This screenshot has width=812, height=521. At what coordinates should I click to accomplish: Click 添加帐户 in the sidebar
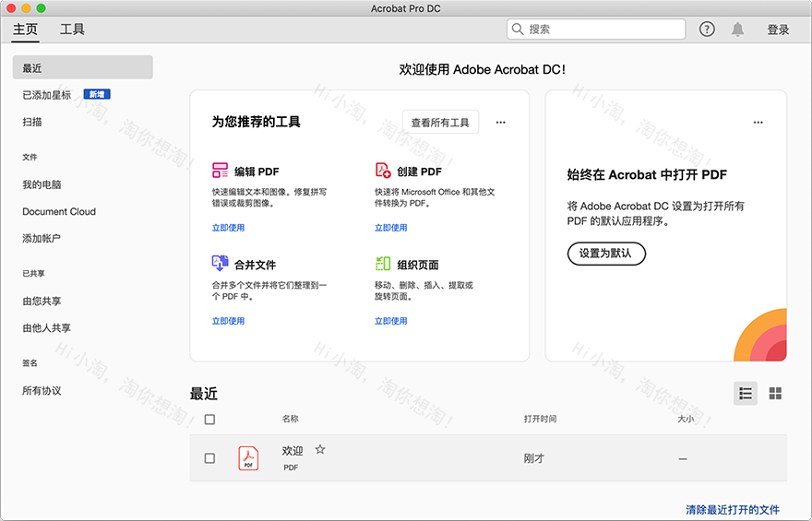pos(42,239)
